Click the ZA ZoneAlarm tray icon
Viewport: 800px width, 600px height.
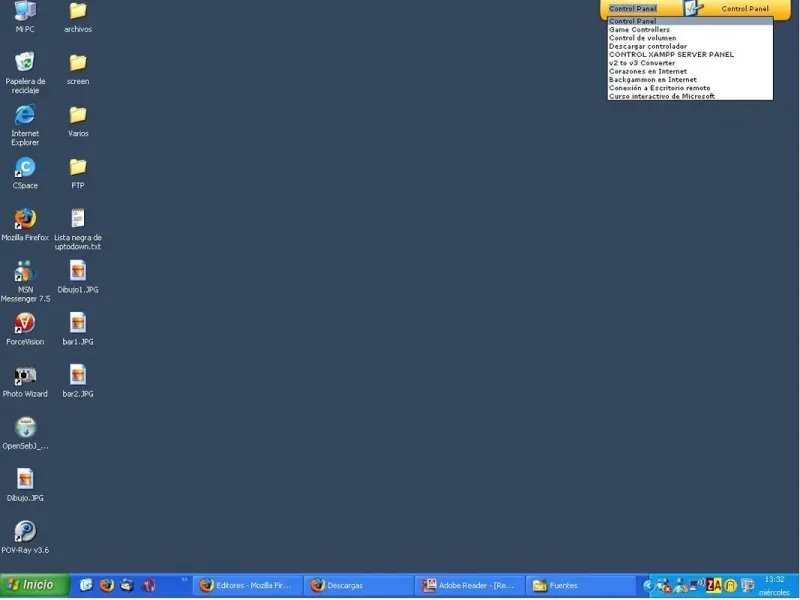click(714, 585)
